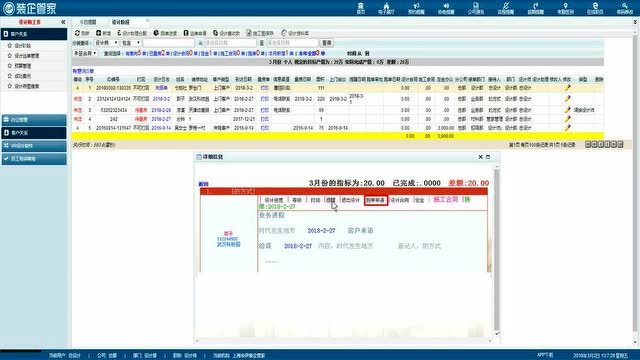
Task: Open the key password change icon
Action: click(625, 8)
